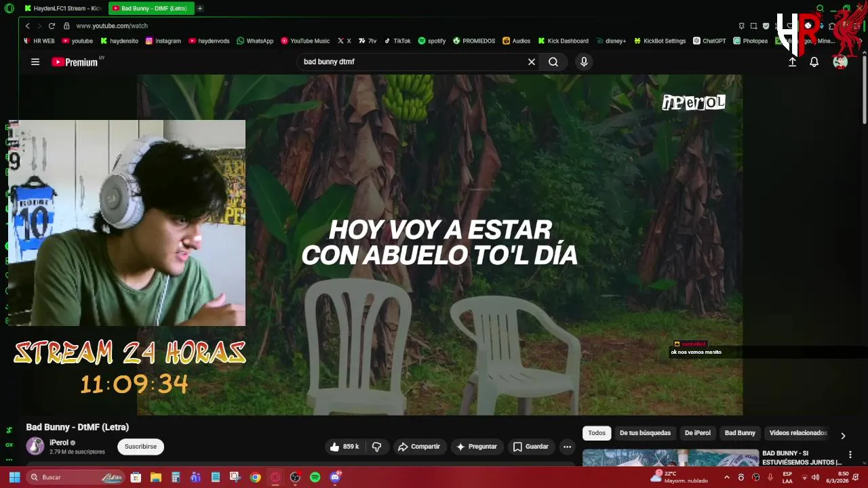The image size is (868, 488).
Task: Click the Compartir share button
Action: [x=419, y=447]
